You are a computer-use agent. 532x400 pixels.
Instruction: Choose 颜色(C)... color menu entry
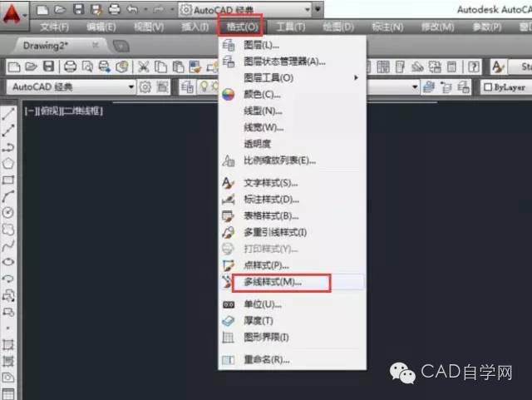tap(292, 95)
